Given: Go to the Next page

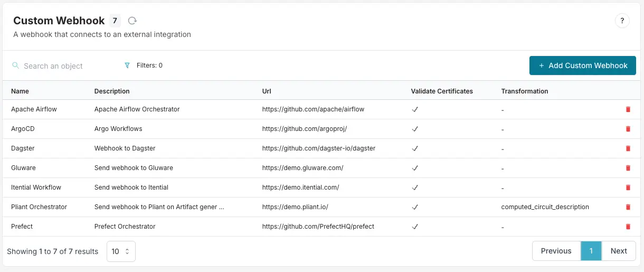Looking at the screenshot, I should pos(618,251).
